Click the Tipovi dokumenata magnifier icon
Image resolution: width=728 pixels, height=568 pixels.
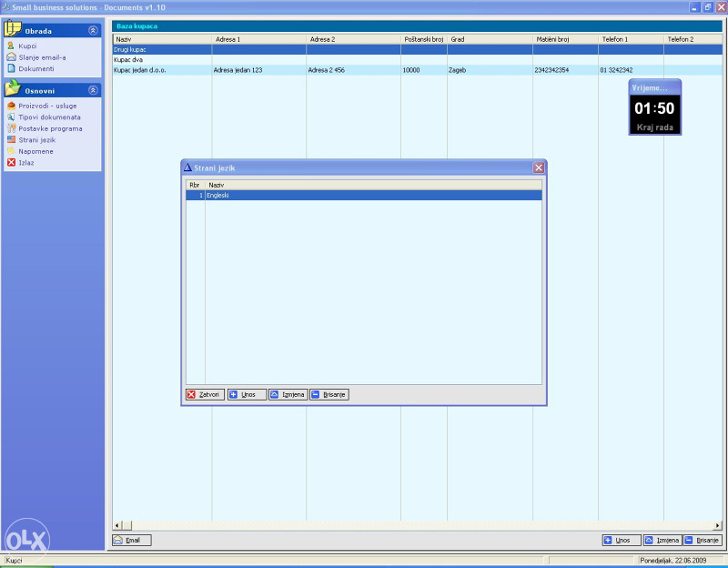[x=11, y=117]
